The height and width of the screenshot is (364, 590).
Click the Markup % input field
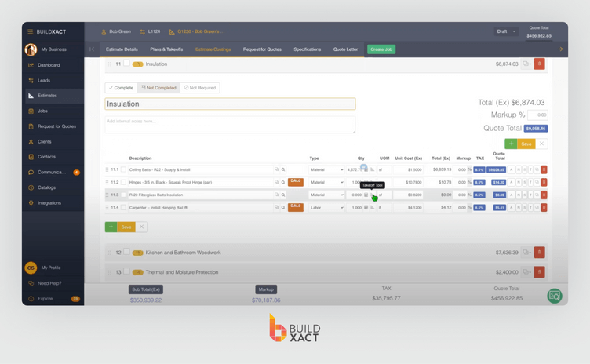coord(537,115)
